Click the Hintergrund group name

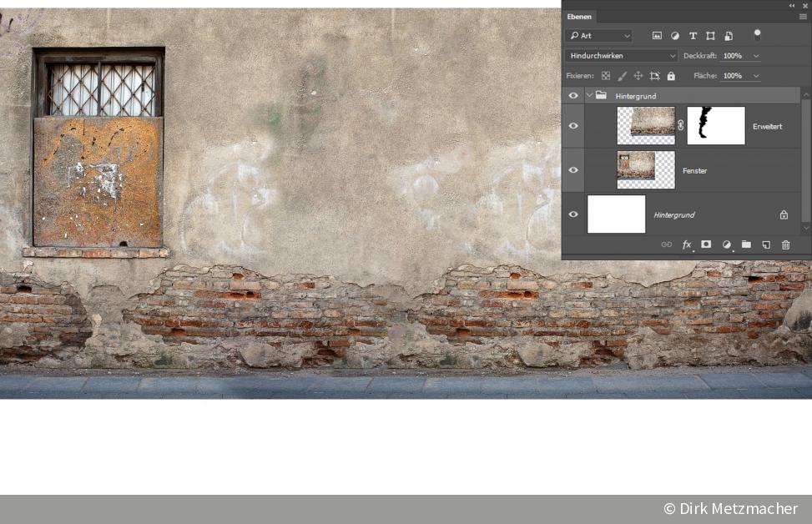coord(635,96)
